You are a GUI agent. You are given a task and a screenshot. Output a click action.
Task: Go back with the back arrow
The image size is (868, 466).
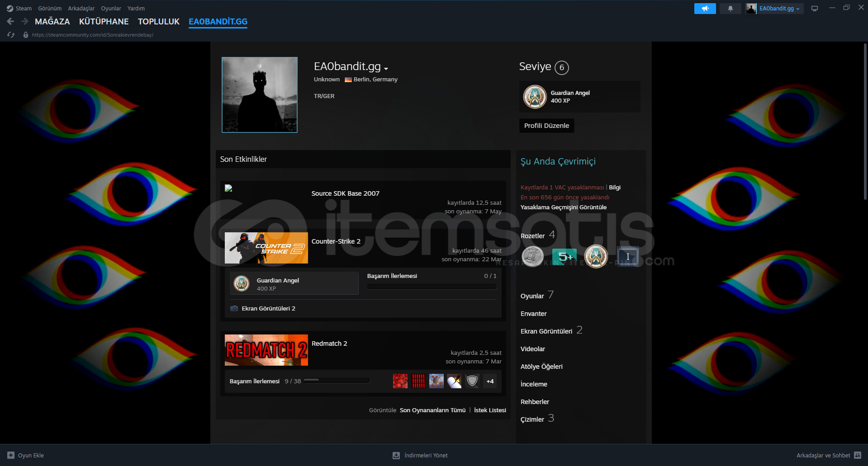pos(11,21)
